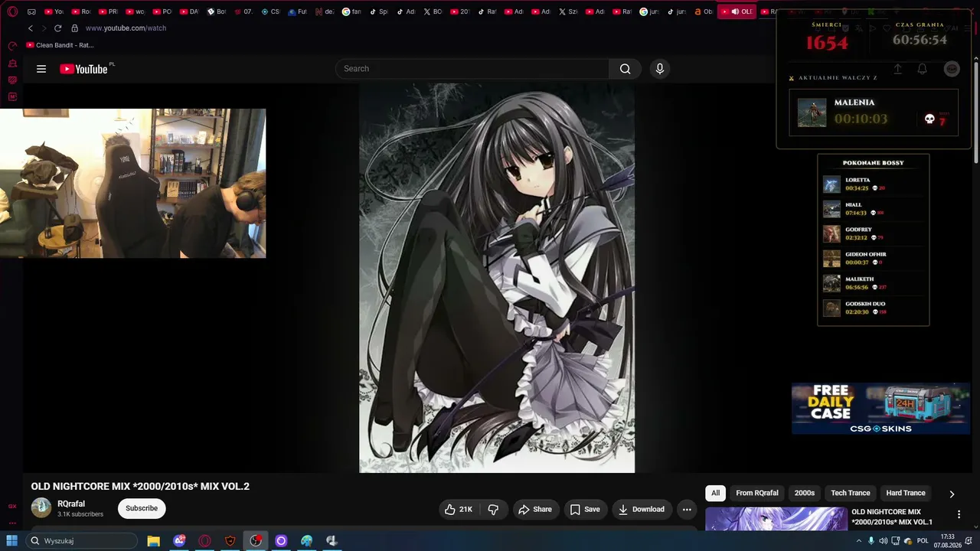
Task: Switch to the active OLD tab playing audio
Action: point(737,11)
